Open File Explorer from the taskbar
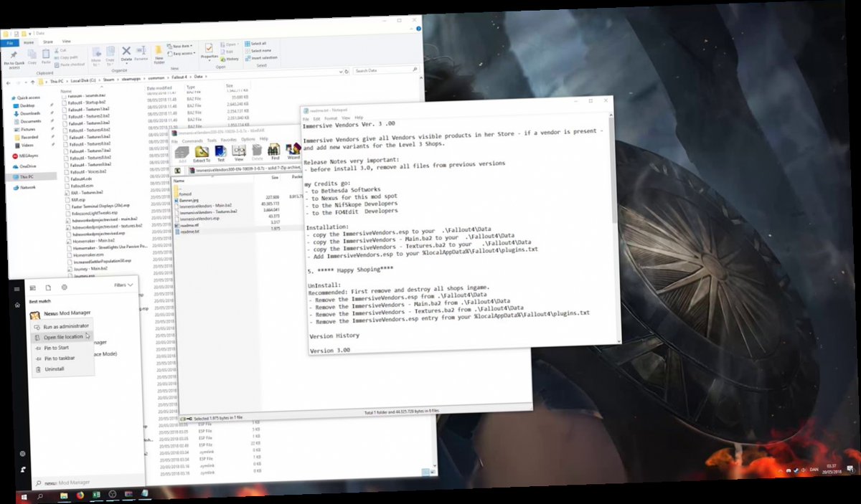The width and height of the screenshot is (861, 504). [64, 495]
